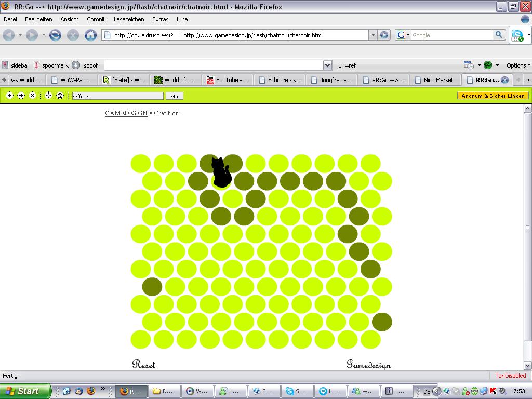Image resolution: width=532 pixels, height=399 pixels.
Task: Click the Skype toolbar extension icon
Action: click(517, 35)
